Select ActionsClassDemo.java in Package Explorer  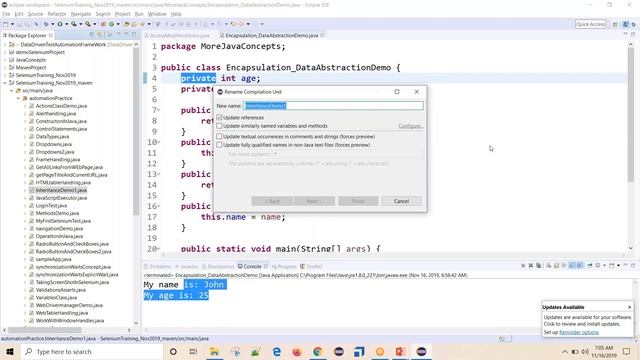[61, 106]
